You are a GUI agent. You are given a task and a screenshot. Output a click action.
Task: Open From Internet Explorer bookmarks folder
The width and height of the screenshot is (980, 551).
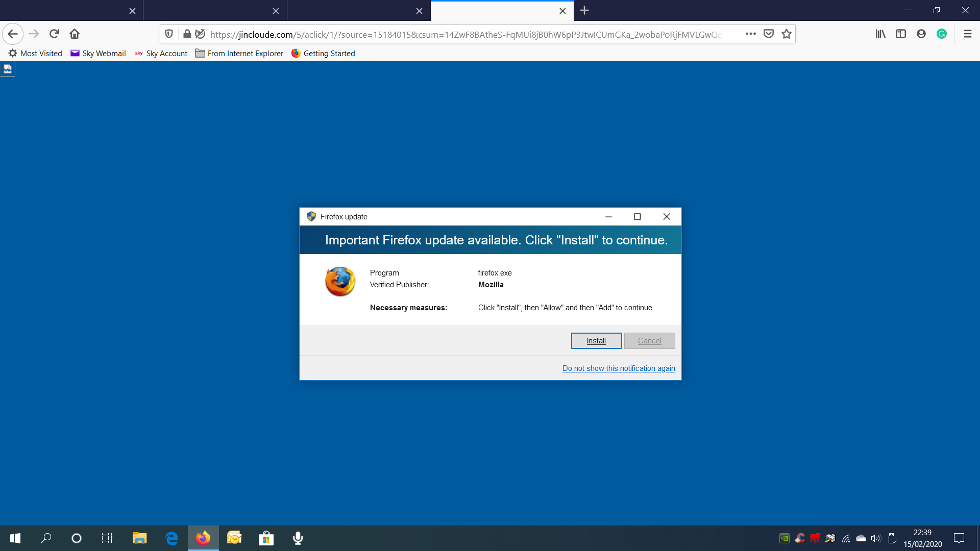pos(239,54)
